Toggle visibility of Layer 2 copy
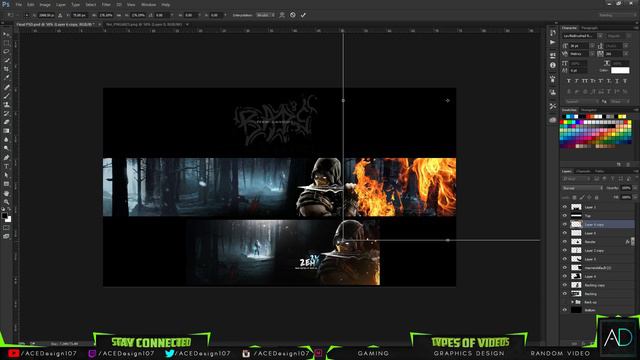The width and height of the screenshot is (640, 360). [565, 250]
